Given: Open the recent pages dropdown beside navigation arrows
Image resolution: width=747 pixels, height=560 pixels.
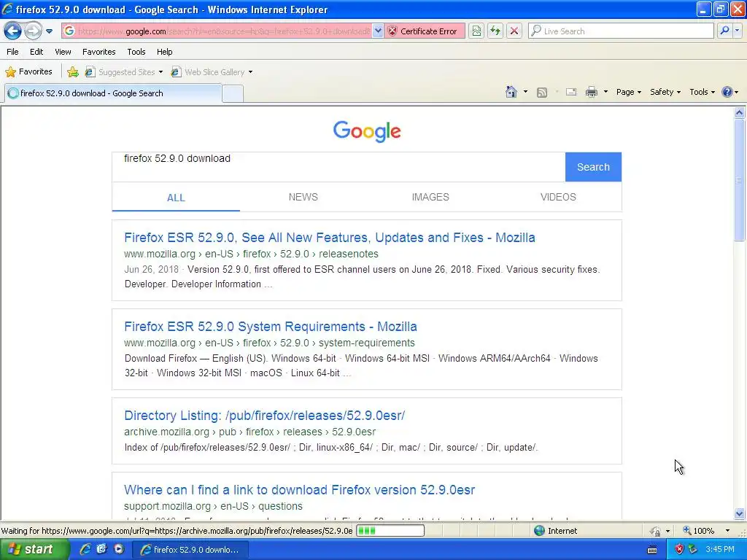Looking at the screenshot, I should tap(49, 31).
